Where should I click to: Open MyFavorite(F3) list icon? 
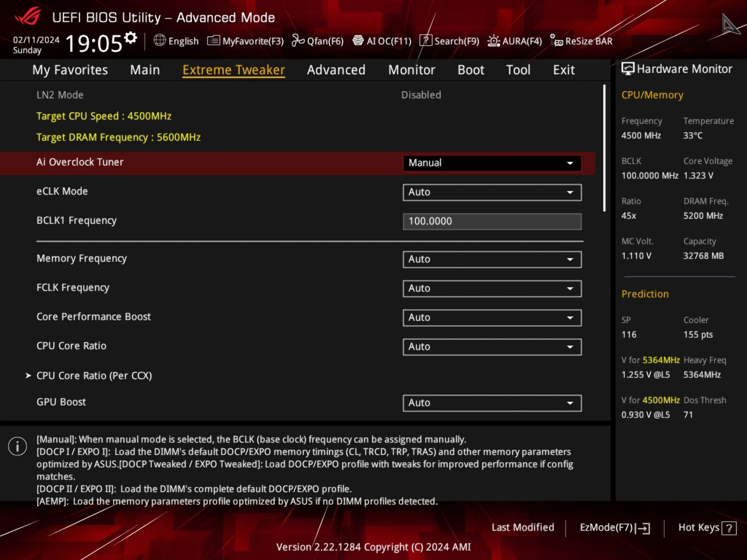tap(213, 40)
